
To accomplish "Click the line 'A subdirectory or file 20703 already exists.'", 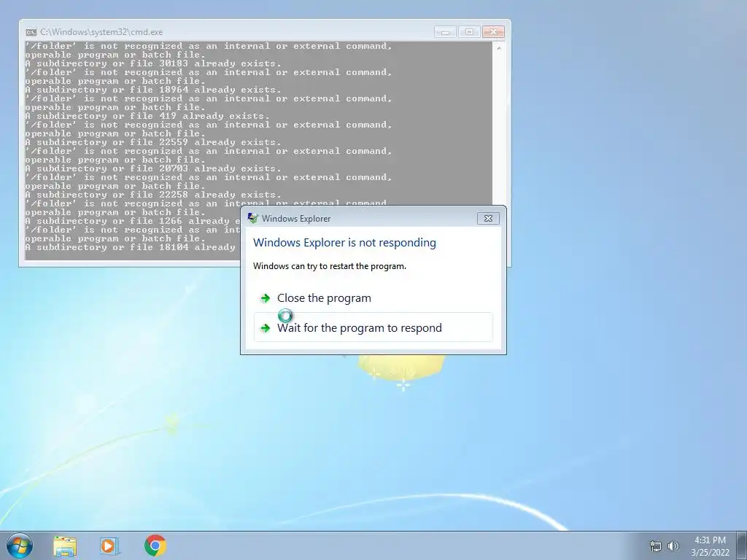I will (x=153, y=168).
